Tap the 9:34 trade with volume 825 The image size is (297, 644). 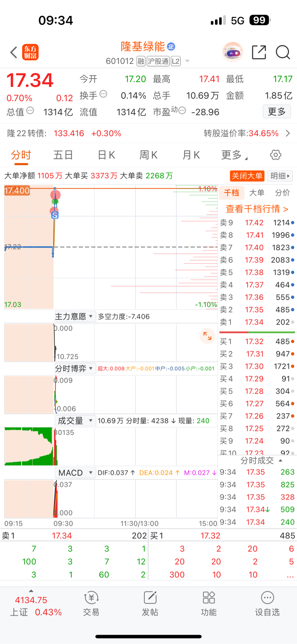click(x=257, y=485)
